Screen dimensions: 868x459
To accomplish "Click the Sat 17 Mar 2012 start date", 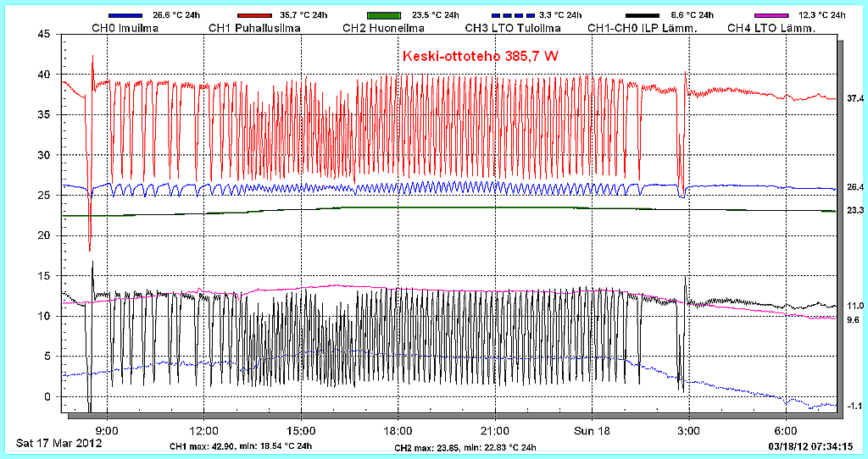I will 59,443.
